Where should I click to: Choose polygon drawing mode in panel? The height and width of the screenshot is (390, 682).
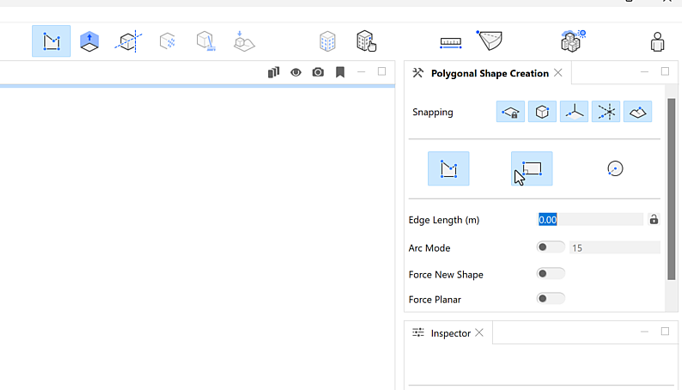(448, 169)
